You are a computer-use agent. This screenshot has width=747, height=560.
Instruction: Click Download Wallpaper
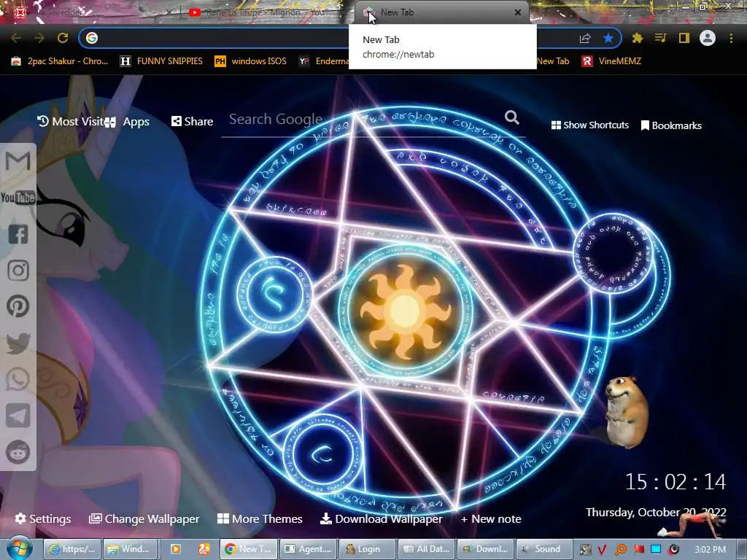[381, 519]
